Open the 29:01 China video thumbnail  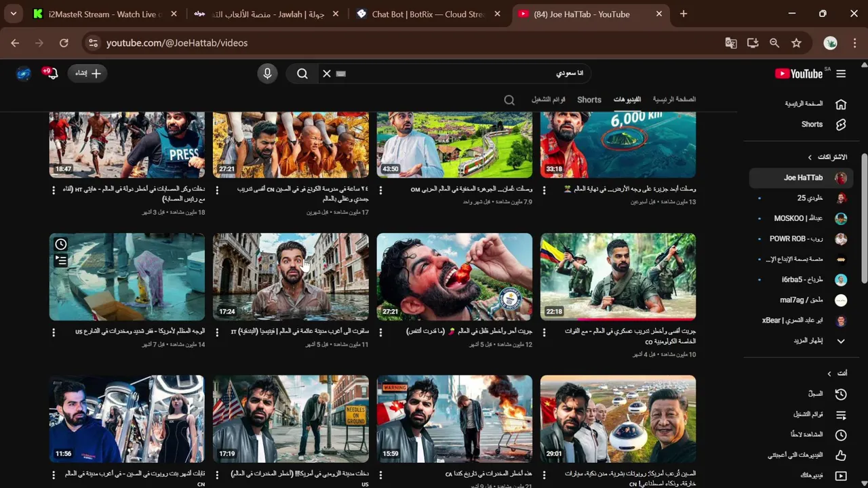point(618,419)
